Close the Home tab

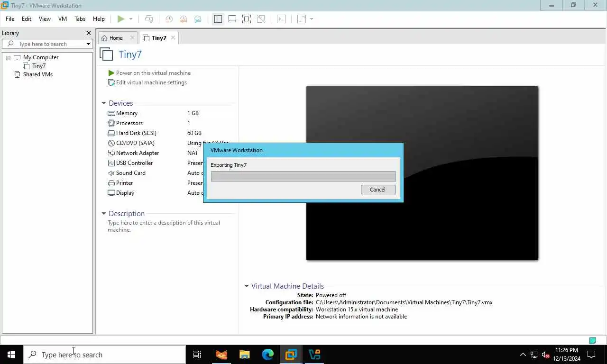[132, 38]
